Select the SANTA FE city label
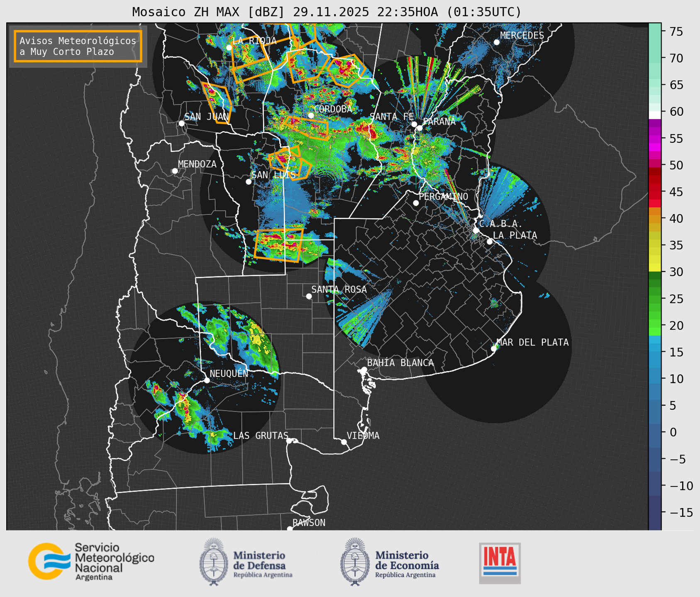 pyautogui.click(x=392, y=117)
